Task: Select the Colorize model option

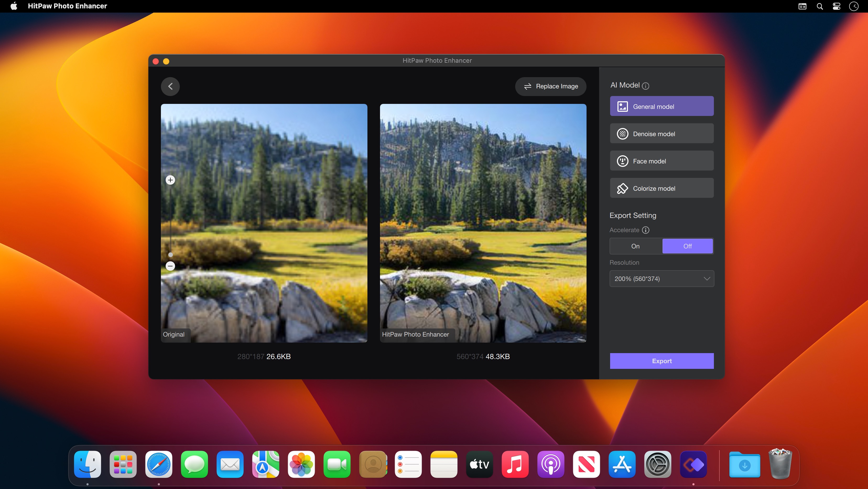Action: click(662, 188)
